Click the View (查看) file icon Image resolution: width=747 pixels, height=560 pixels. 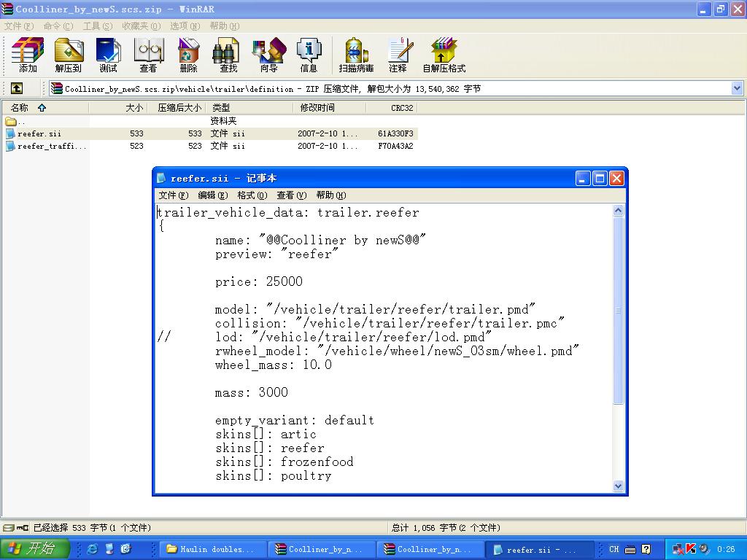coord(148,55)
